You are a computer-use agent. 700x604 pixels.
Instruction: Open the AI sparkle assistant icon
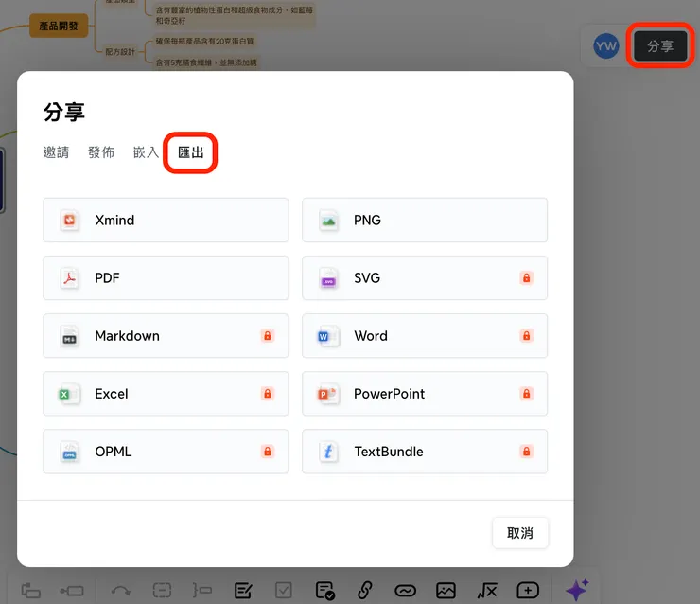(x=577, y=590)
